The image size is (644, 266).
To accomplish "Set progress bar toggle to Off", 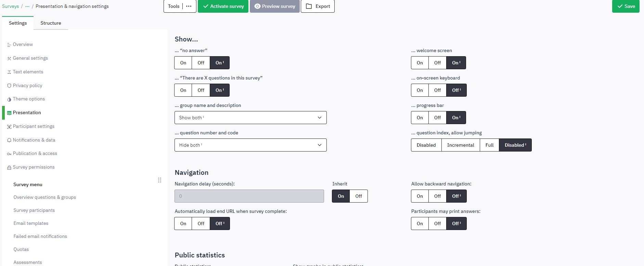I will pos(437,118).
